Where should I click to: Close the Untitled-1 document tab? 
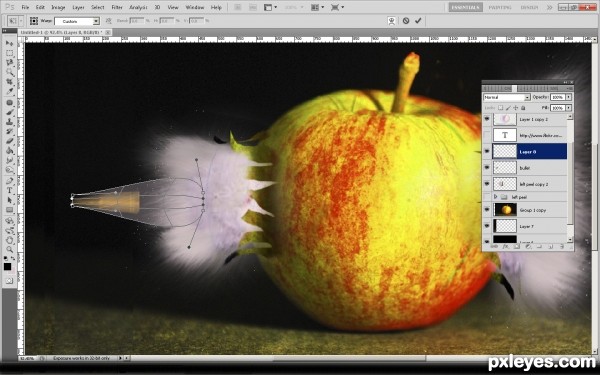pyautogui.click(x=108, y=33)
